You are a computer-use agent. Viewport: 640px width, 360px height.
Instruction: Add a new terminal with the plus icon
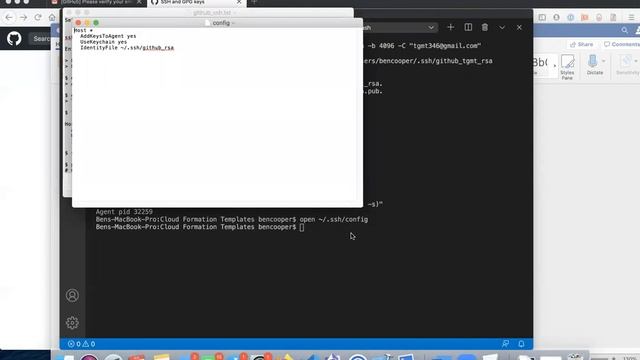pyautogui.click(x=451, y=27)
